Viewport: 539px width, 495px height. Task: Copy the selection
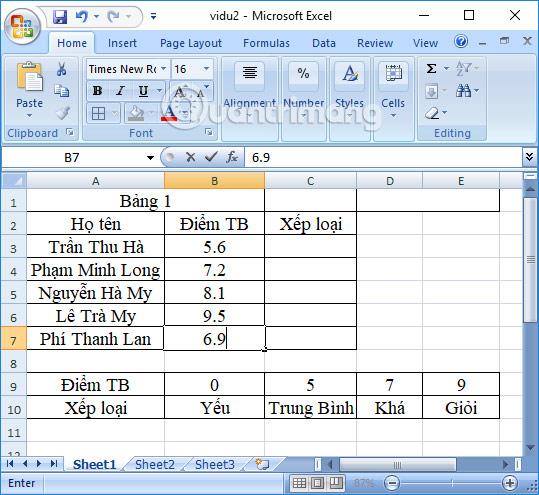tap(62, 91)
